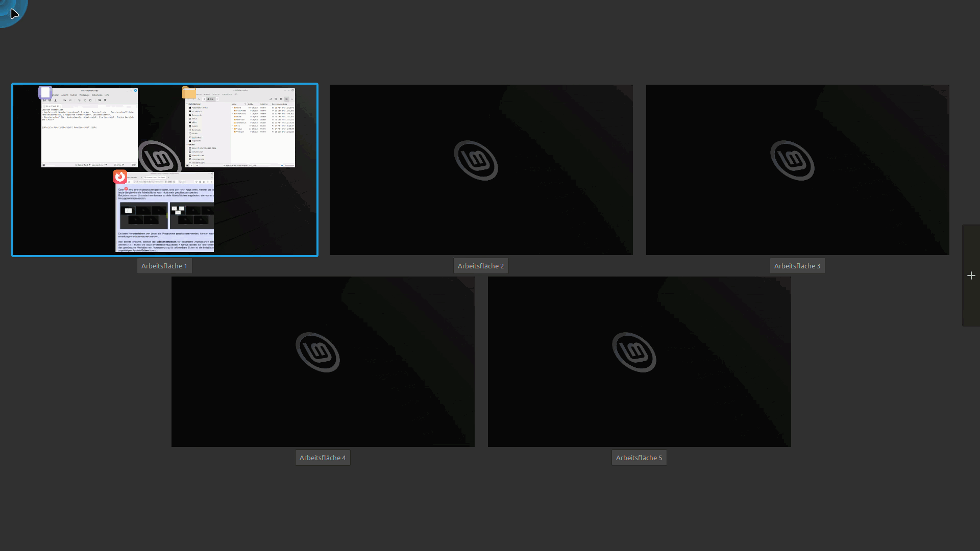980x551 pixels.
Task: Open the text editor window preview
Action: (89, 134)
